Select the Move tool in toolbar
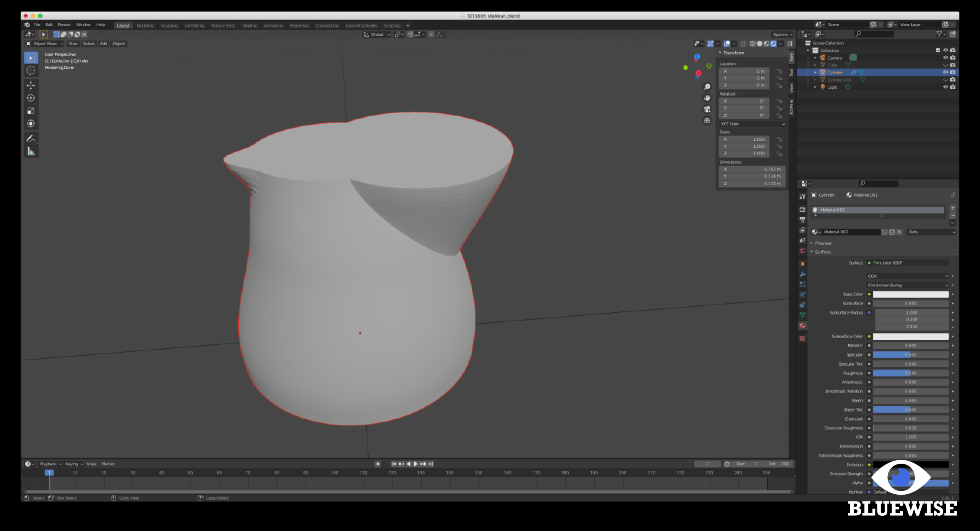This screenshot has width=980, height=531. [x=31, y=85]
